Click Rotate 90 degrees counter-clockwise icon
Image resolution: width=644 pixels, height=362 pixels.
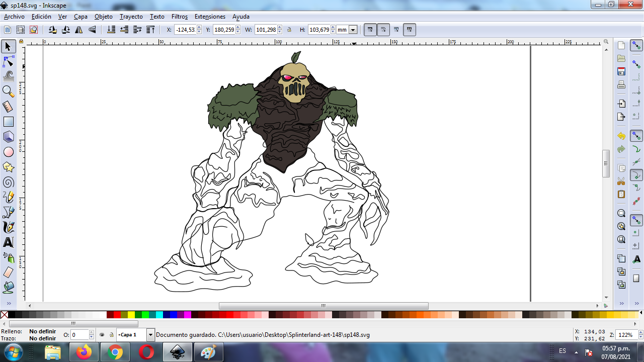(x=52, y=30)
